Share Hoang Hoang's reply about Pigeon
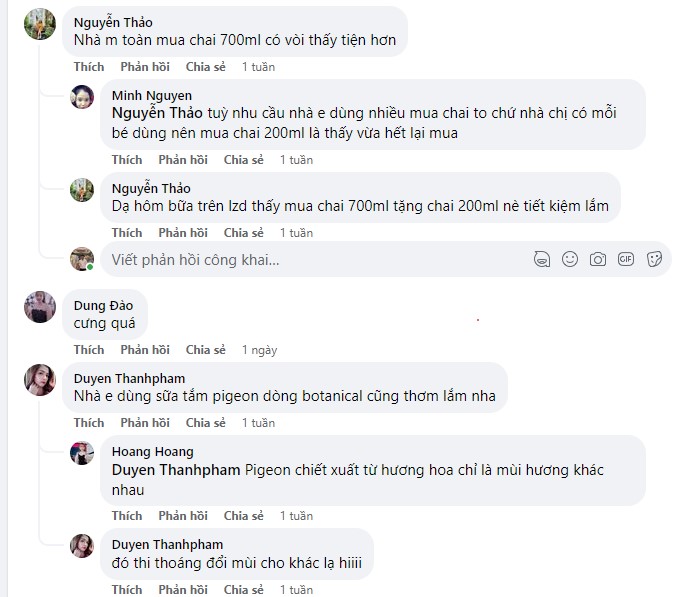Viewport: 687px width, 597px height. click(x=243, y=516)
